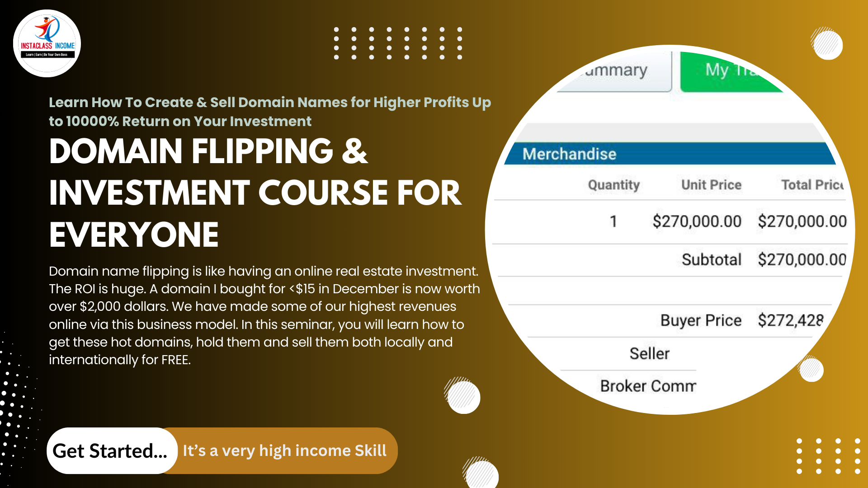
Task: Click the Unit Price column header
Action: click(x=711, y=185)
